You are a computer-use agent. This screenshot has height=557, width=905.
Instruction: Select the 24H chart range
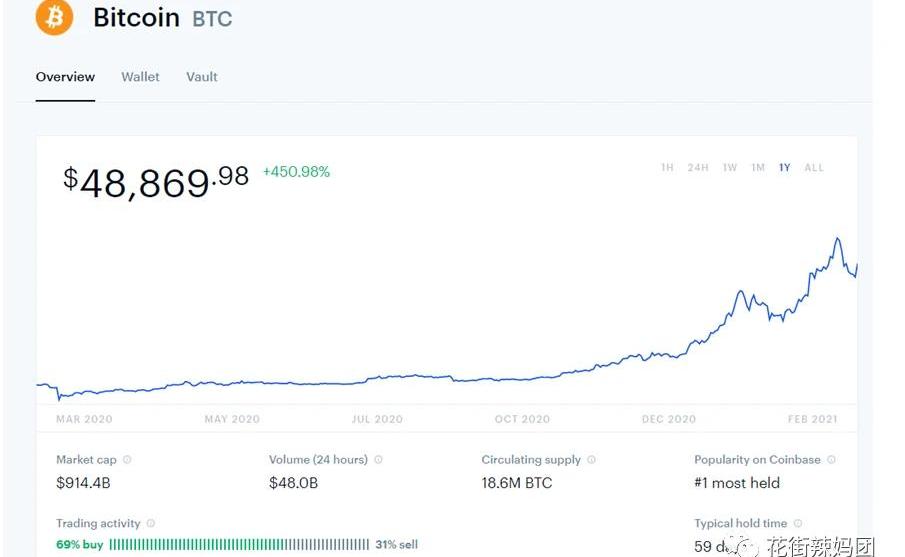[x=698, y=167]
